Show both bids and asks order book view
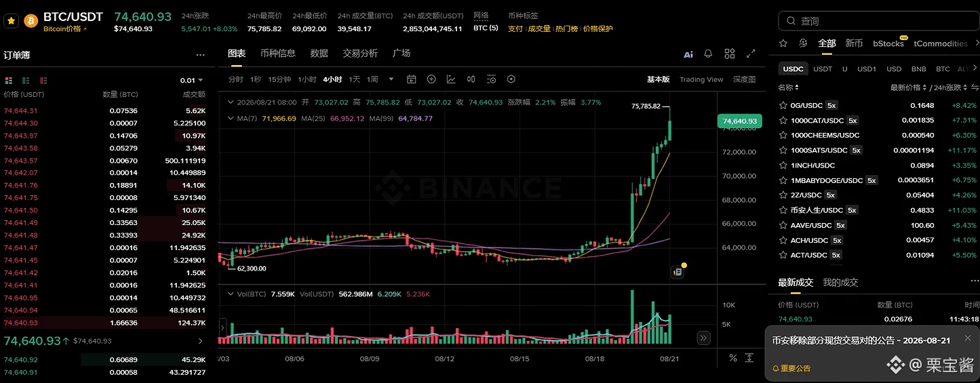 click(9, 80)
